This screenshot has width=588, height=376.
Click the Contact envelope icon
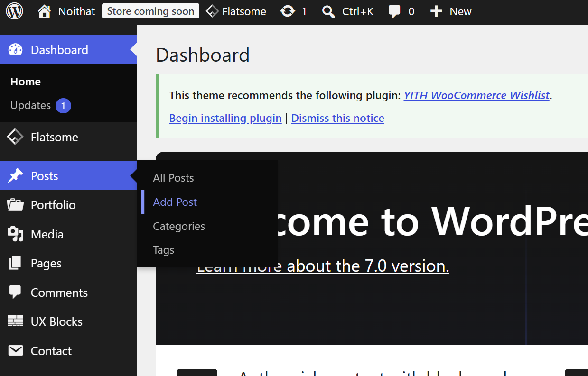[x=15, y=351]
